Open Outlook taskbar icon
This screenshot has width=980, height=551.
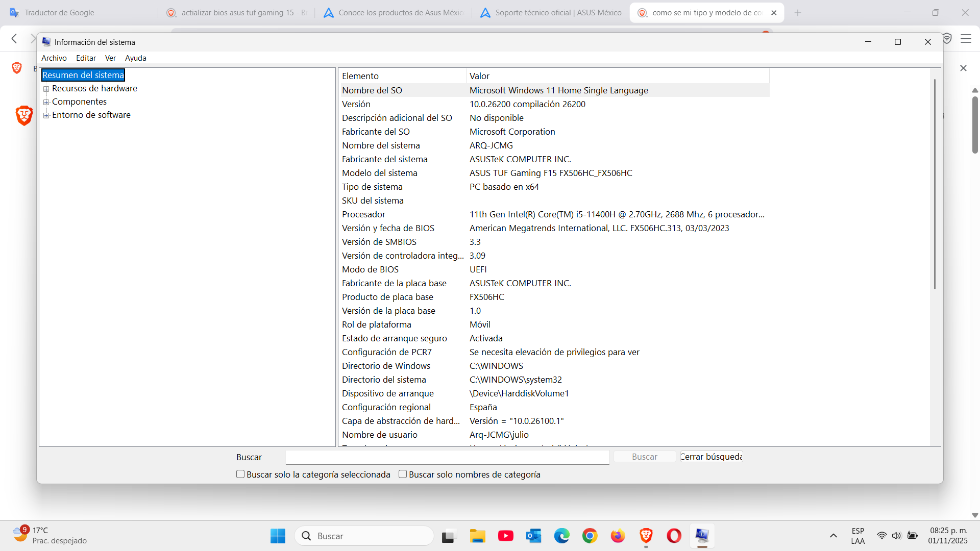tap(533, 536)
